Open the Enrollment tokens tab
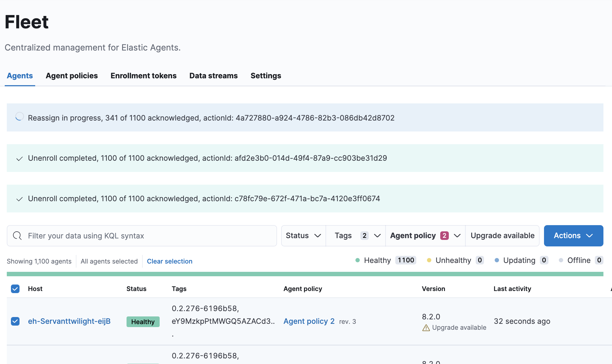 (143, 76)
